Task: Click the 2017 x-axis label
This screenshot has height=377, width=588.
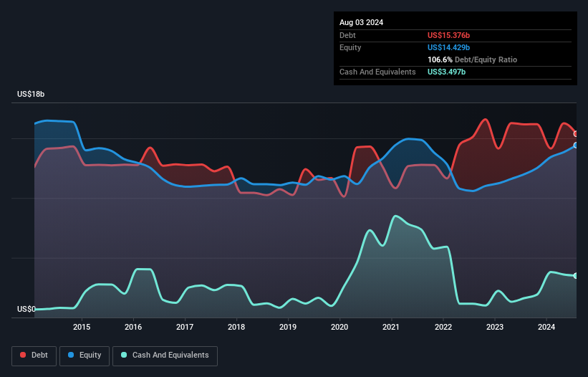Action: pos(185,327)
